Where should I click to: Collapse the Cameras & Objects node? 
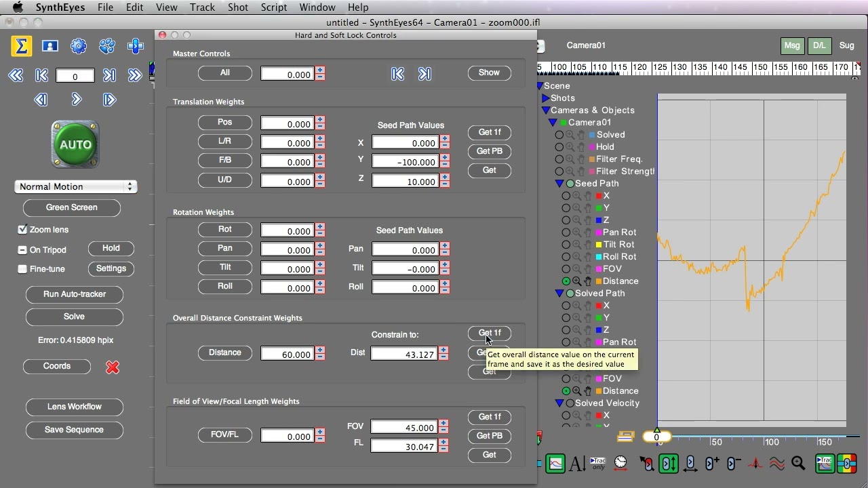coord(545,110)
